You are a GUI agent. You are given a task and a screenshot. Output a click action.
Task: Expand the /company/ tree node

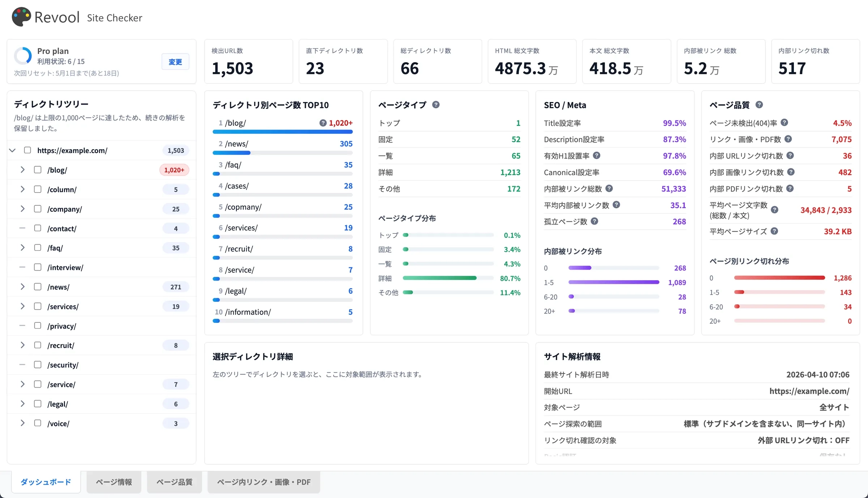[22, 209]
